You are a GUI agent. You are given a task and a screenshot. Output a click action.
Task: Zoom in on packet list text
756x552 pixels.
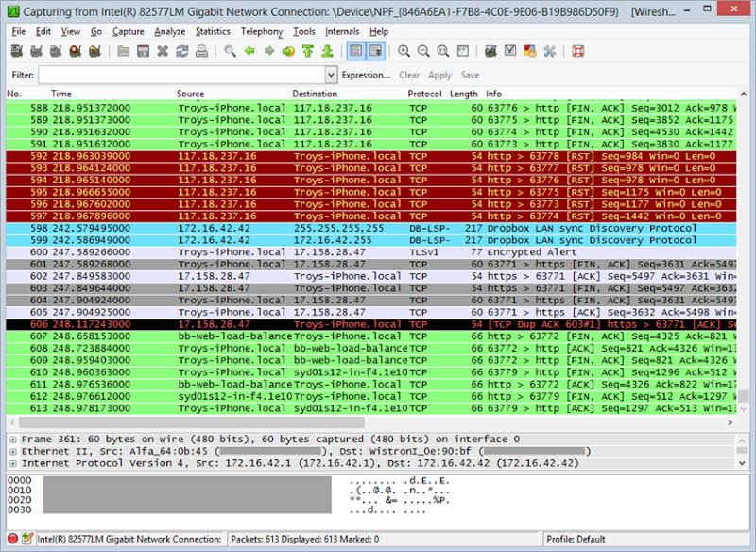tap(402, 51)
